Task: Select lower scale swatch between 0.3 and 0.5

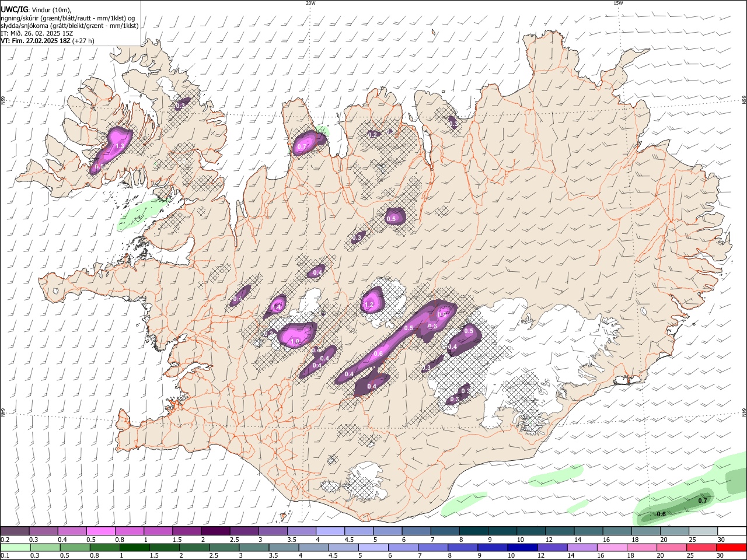Action: pyautogui.click(x=45, y=548)
